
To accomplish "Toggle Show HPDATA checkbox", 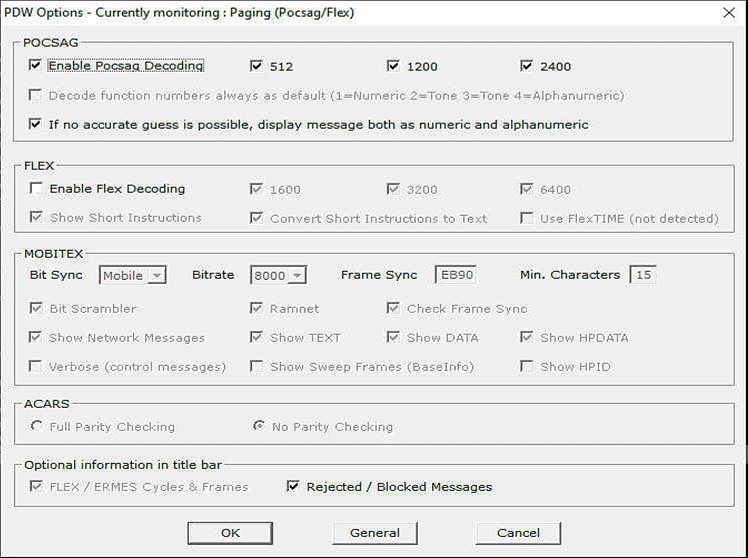I will tap(526, 337).
